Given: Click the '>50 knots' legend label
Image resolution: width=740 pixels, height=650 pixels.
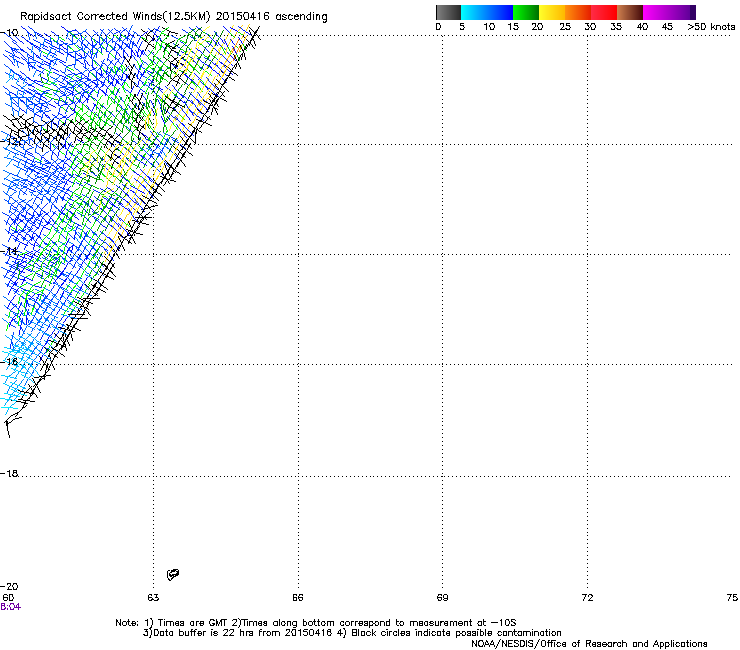Looking at the screenshot, I should coord(711,27).
